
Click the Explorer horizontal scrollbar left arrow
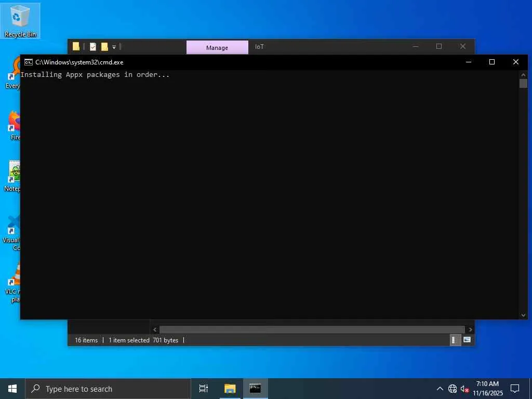pyautogui.click(x=155, y=329)
